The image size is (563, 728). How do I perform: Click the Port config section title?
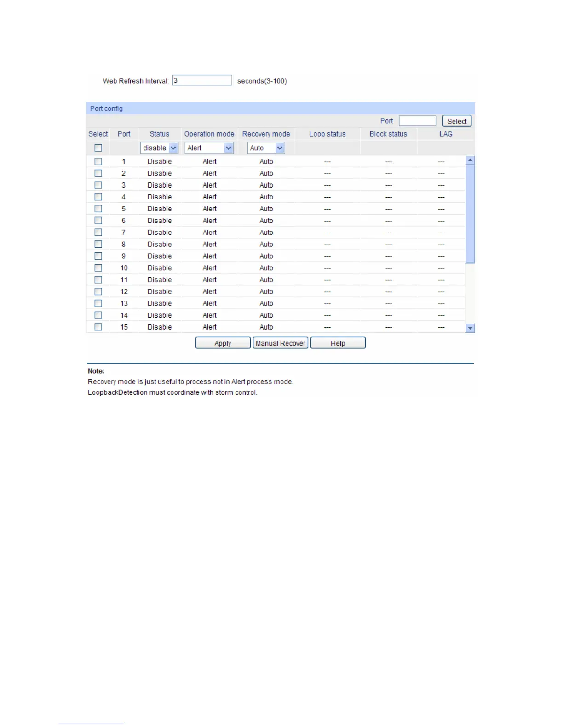[x=106, y=108]
